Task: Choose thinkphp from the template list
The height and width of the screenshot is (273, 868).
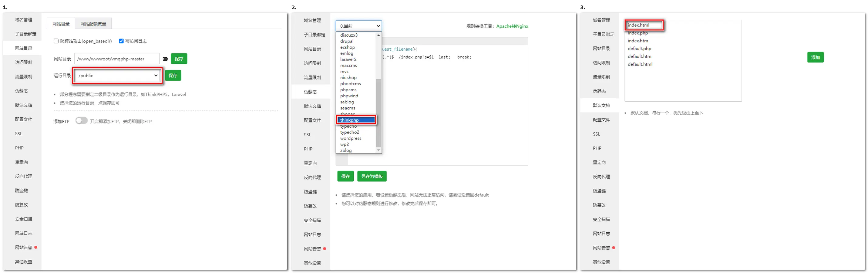Action: tap(356, 120)
